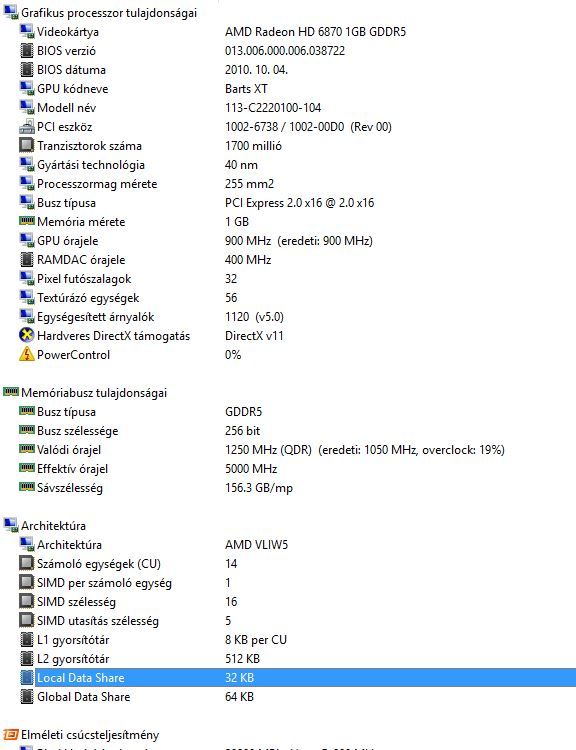Click the value 113-C2220100-104
The image size is (576, 750).
click(273, 107)
